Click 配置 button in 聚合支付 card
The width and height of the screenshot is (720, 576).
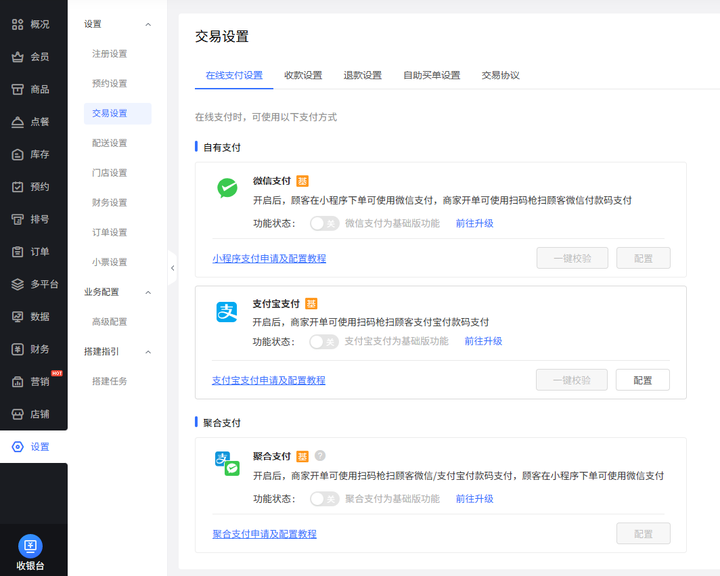tap(643, 534)
